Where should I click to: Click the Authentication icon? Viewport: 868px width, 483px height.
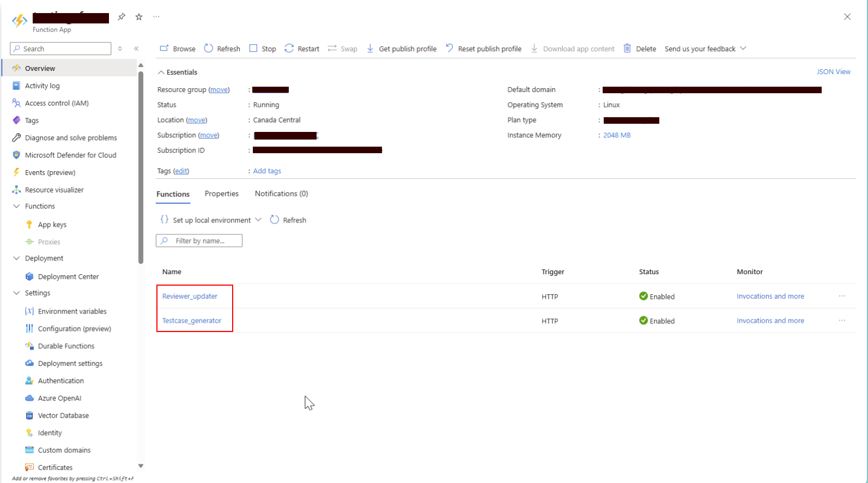pos(29,381)
